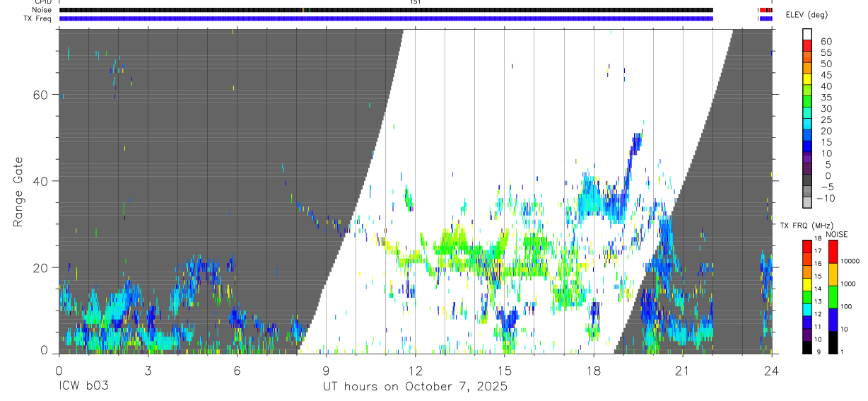The height and width of the screenshot is (401, 868).
Task: Click the black Noise strip above the plot
Action: [386, 10]
